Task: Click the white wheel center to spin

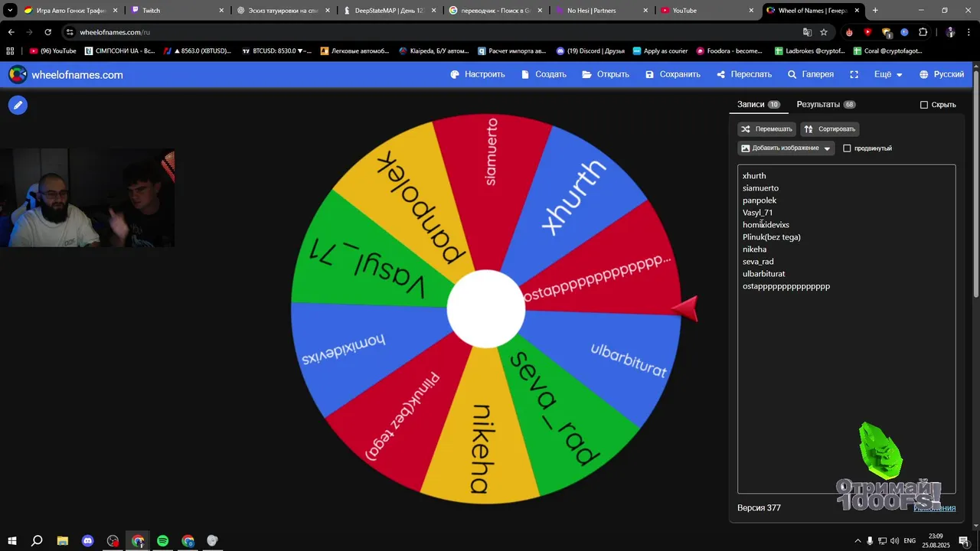Action: pos(486,308)
